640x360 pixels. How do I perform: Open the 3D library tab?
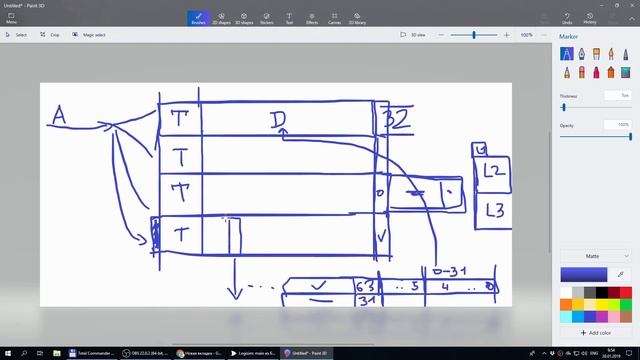click(x=357, y=18)
